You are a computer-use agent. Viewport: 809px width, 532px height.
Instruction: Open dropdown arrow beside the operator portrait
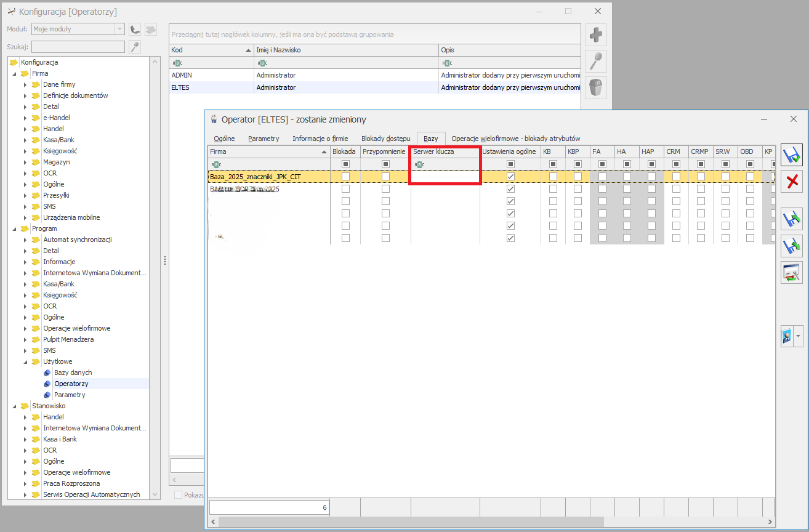[x=799, y=337]
